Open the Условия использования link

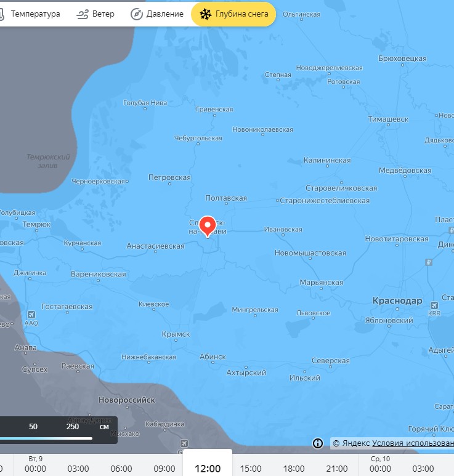[413, 443]
